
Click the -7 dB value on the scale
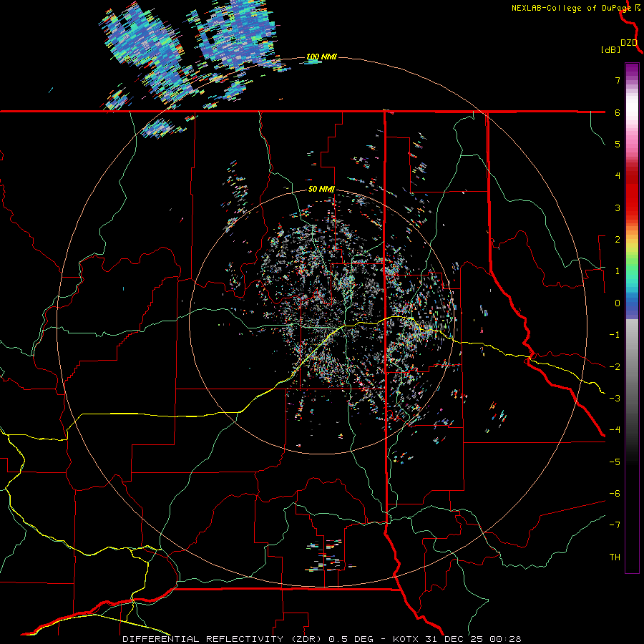coord(615,525)
